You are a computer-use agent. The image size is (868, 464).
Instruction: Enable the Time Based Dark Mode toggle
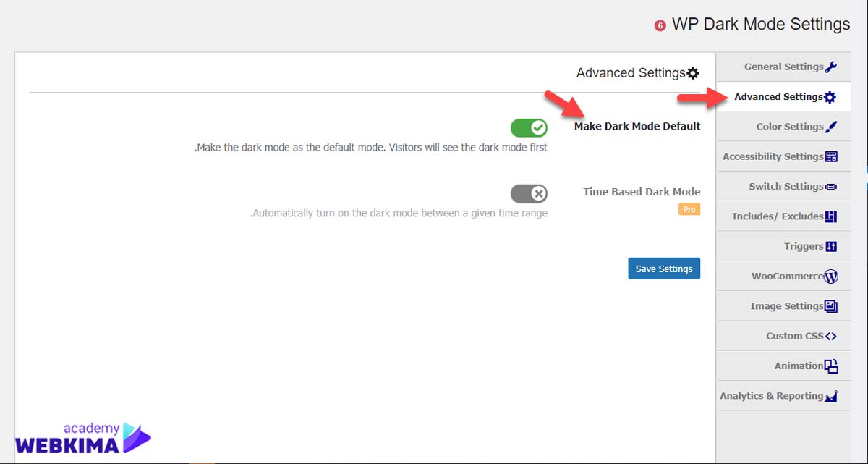[529, 193]
